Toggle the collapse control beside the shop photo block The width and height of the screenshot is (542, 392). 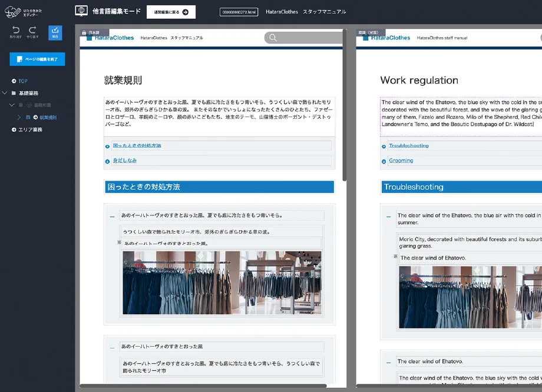click(x=111, y=216)
